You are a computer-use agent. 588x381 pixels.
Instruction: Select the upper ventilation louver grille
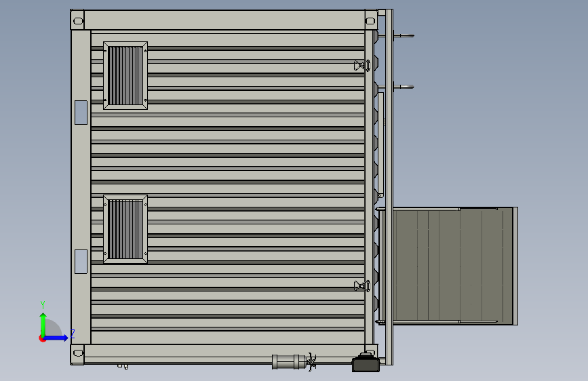(125, 75)
